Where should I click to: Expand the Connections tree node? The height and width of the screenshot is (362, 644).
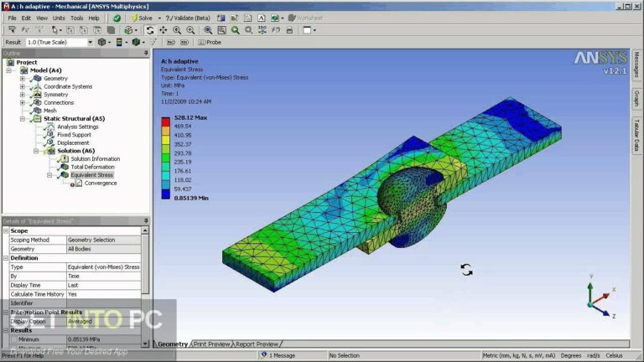click(23, 102)
